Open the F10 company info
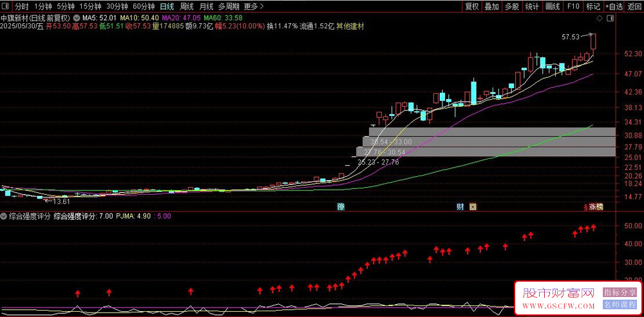 point(573,6)
